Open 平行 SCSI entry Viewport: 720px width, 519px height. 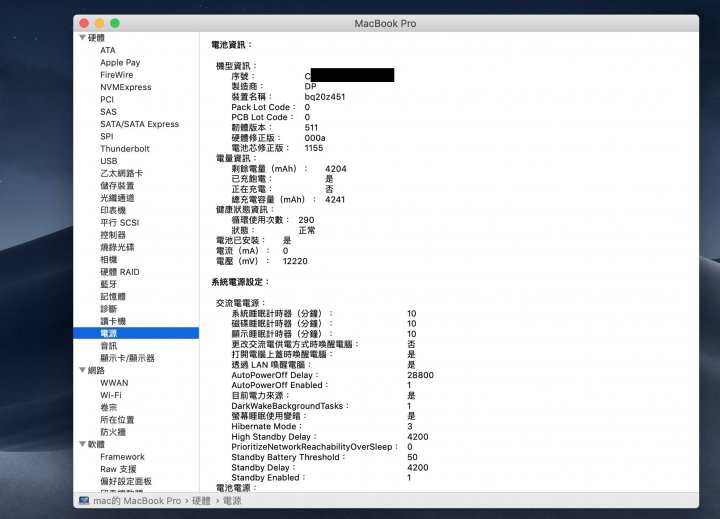click(119, 223)
